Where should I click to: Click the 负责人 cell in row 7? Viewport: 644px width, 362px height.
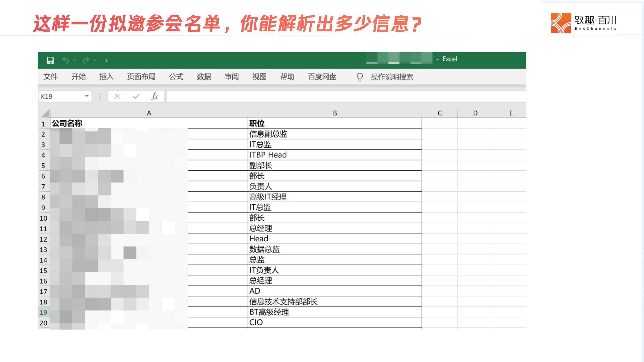tap(335, 186)
